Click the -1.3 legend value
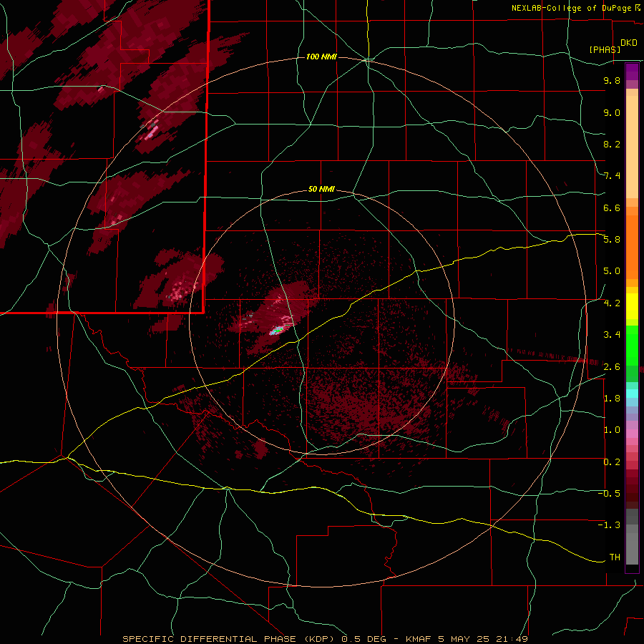Screen dimensions: 644x644 [x=609, y=525]
